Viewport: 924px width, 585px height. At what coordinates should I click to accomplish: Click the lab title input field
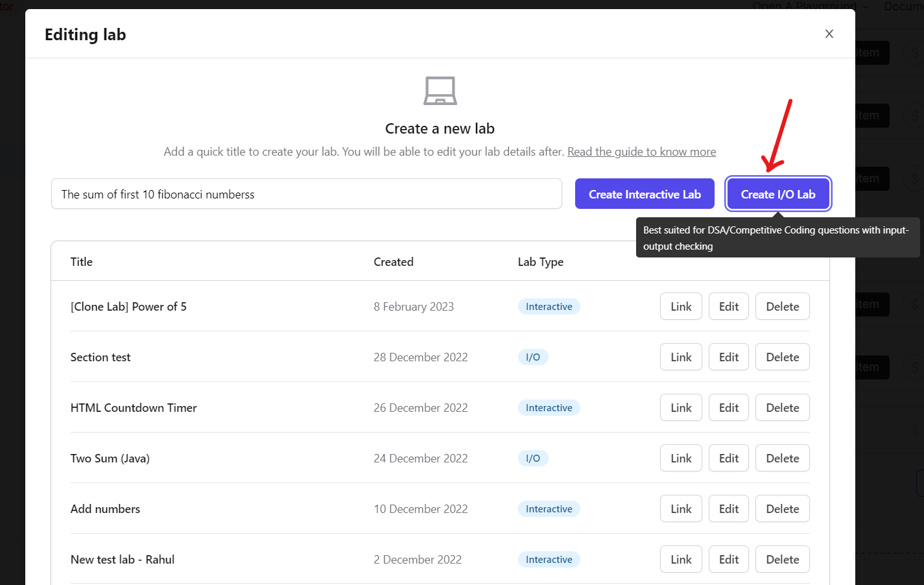pos(306,194)
